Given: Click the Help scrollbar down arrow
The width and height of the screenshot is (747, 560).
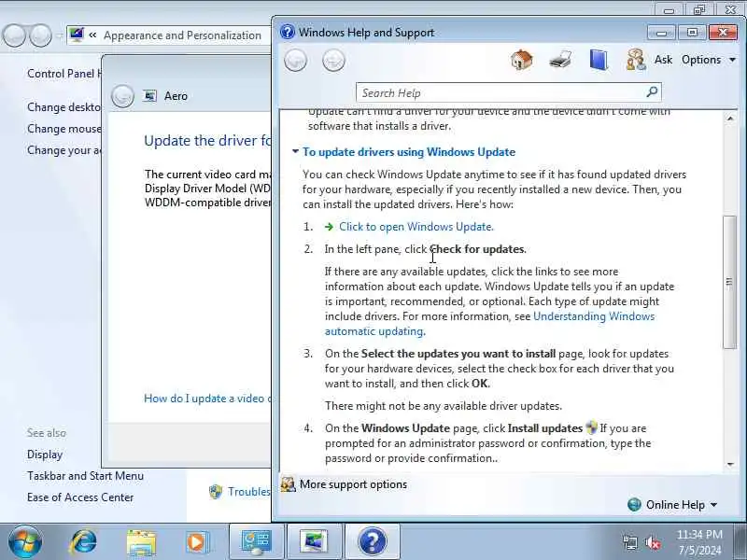Looking at the screenshot, I should [730, 464].
